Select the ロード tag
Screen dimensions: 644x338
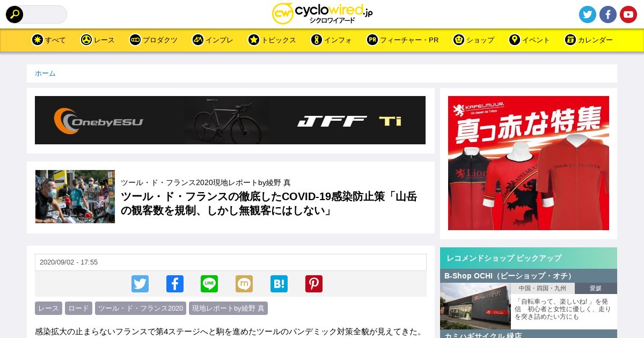(78, 308)
